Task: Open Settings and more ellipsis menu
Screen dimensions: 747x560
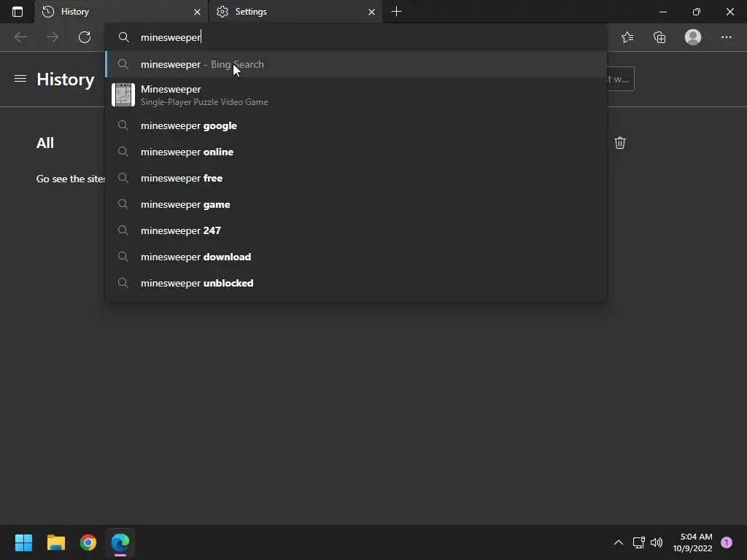Action: (726, 37)
